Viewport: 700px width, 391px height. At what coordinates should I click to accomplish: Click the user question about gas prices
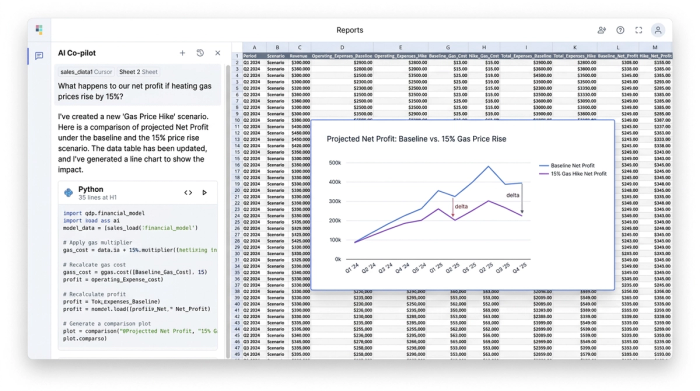tap(135, 92)
